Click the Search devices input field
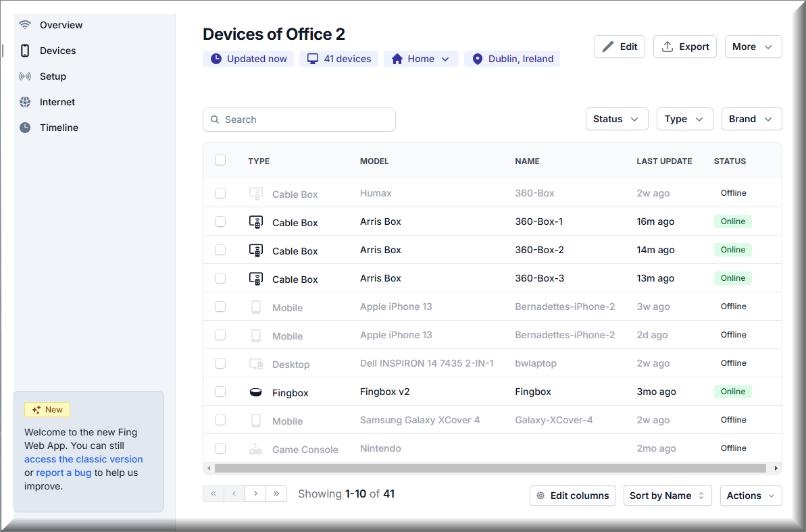Image resolution: width=806 pixels, height=532 pixels. (x=299, y=119)
